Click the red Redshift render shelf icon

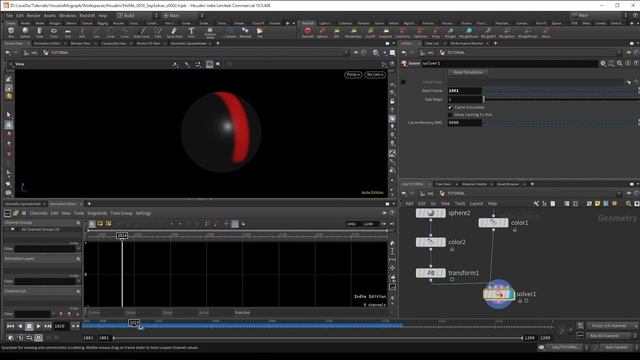point(308,32)
